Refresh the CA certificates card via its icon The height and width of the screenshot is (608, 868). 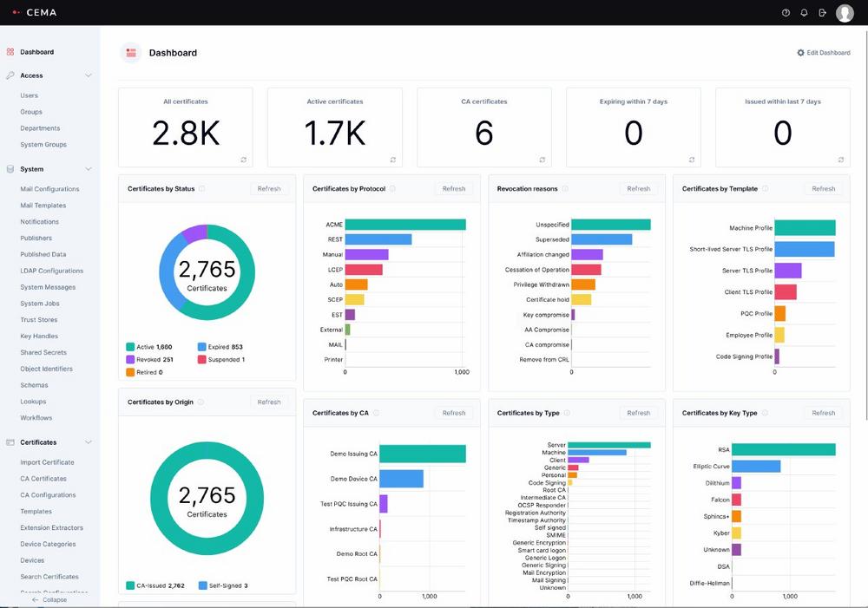coord(542,160)
